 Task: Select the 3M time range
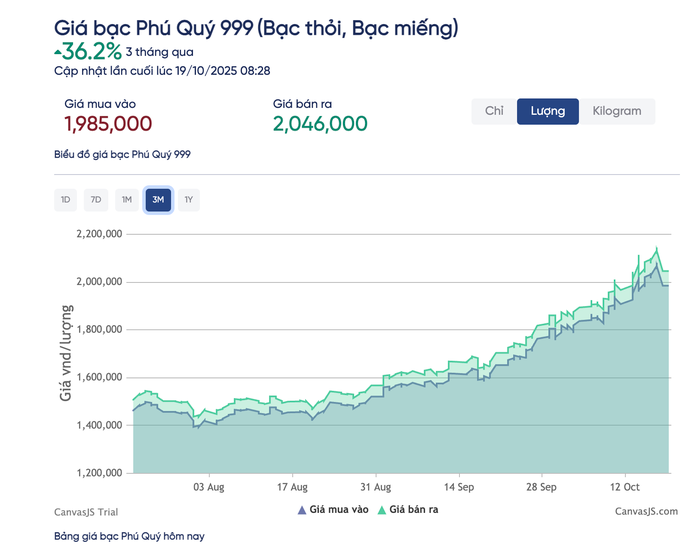pos(158,200)
